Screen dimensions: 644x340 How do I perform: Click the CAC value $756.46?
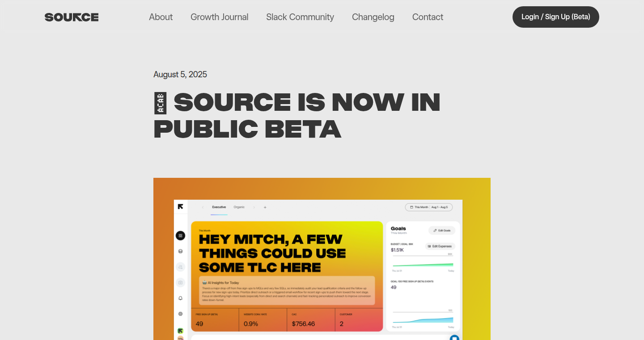303,323
